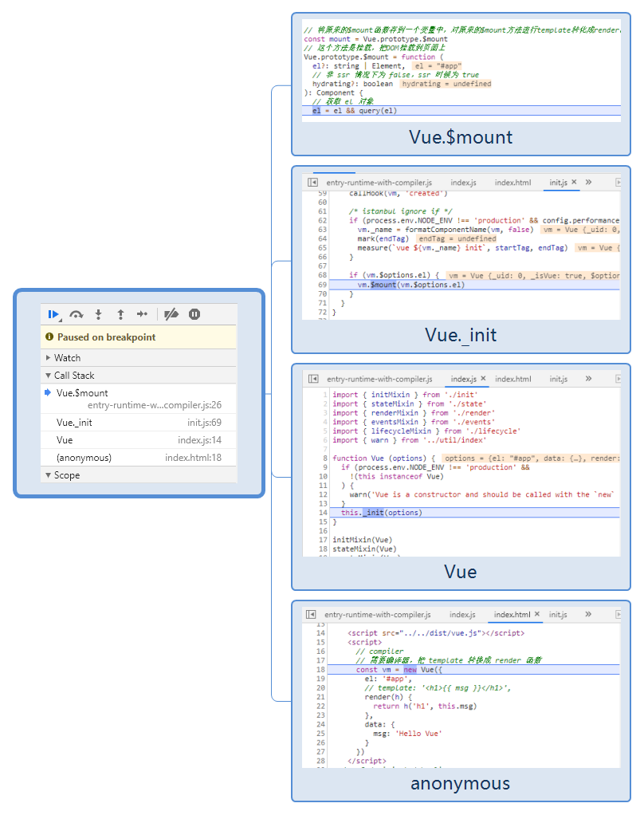Open entry-runtime-with-compiler.js tab in Vue._init panel
Image resolution: width=644 pixels, height=815 pixels.
click(379, 183)
